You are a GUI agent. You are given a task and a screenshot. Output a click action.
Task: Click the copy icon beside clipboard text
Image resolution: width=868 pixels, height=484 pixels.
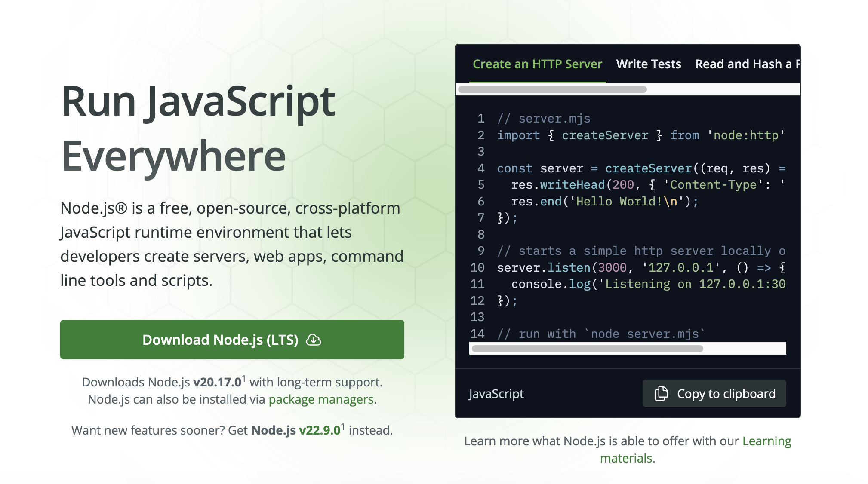tap(661, 393)
